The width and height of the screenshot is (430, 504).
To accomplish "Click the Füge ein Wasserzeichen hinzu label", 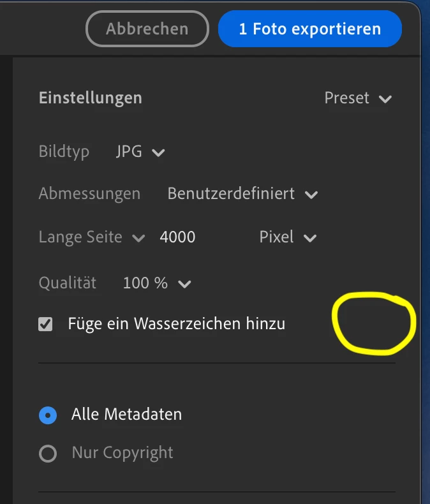I will pyautogui.click(x=177, y=323).
